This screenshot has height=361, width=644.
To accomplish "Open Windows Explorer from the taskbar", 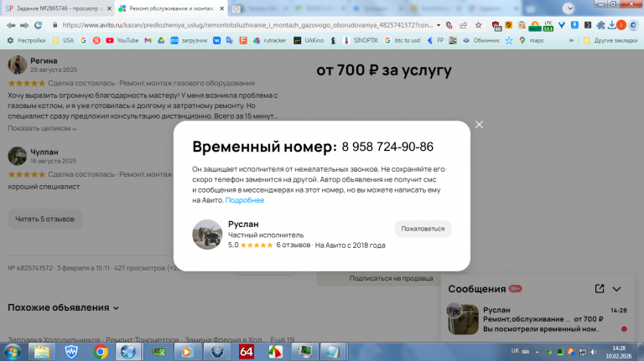I will point(41,352).
